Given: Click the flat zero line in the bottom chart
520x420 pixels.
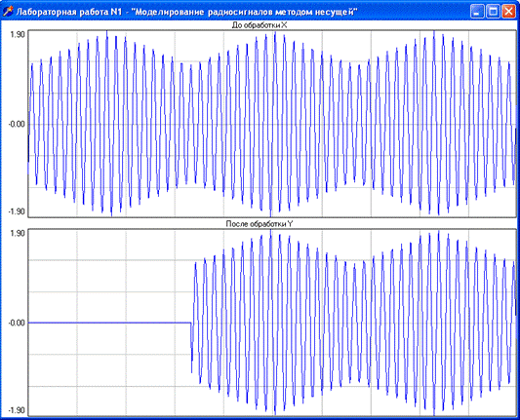Looking at the screenshot, I should click(109, 323).
